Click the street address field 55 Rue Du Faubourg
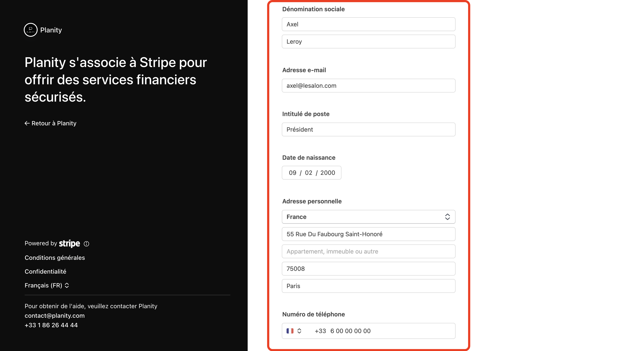 coord(368,234)
